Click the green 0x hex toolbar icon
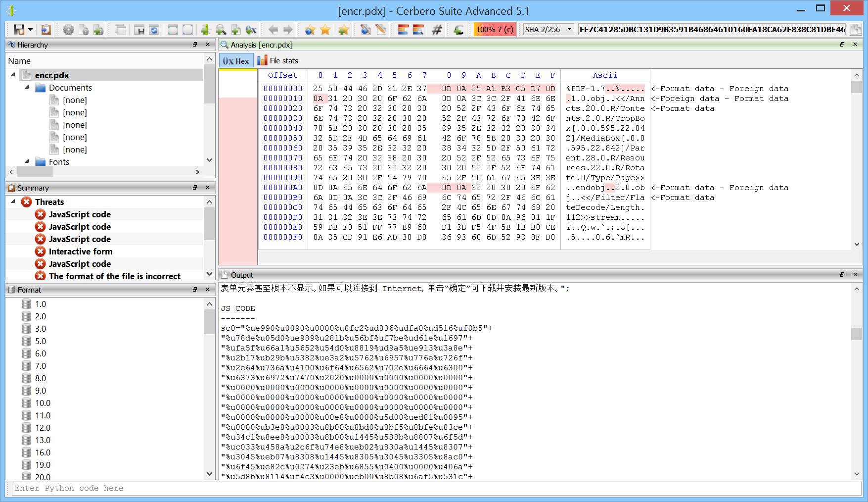 point(251,30)
